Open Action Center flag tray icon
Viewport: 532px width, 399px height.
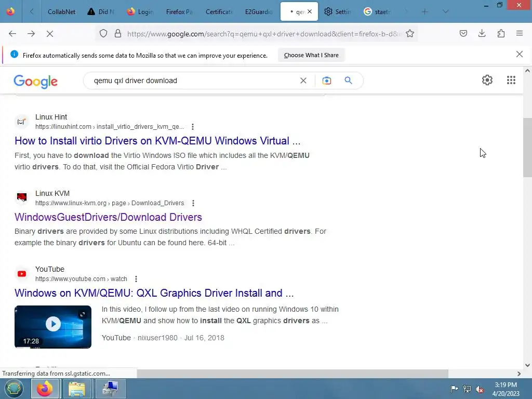coord(454,389)
